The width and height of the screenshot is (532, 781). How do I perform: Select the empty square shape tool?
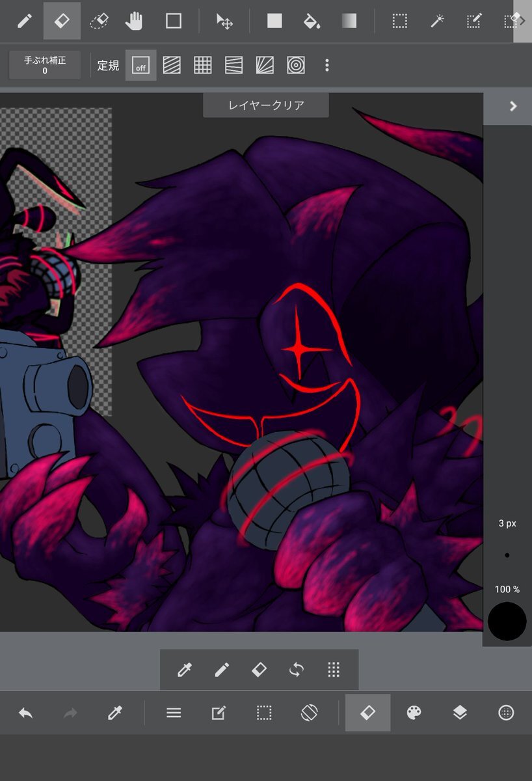[x=174, y=21]
